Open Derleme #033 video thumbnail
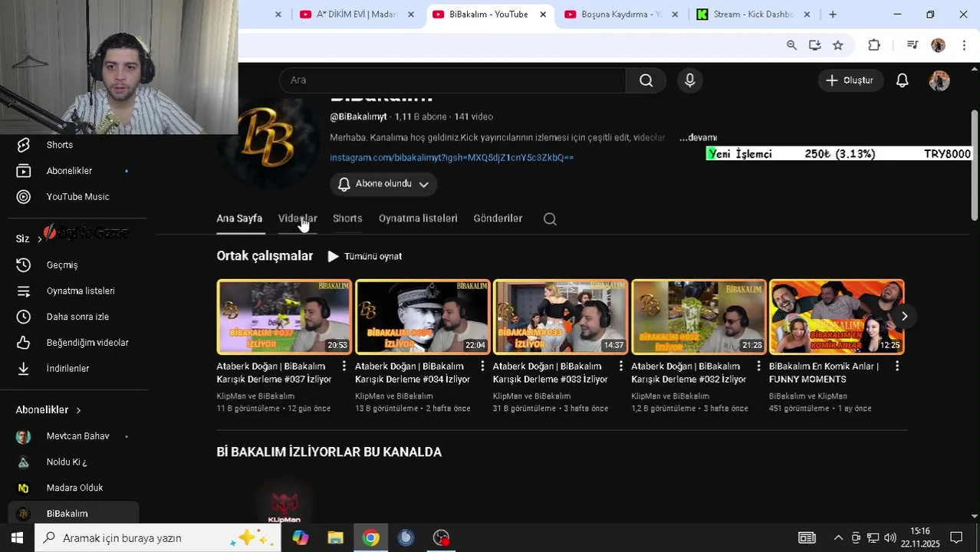980x552 pixels. click(561, 317)
